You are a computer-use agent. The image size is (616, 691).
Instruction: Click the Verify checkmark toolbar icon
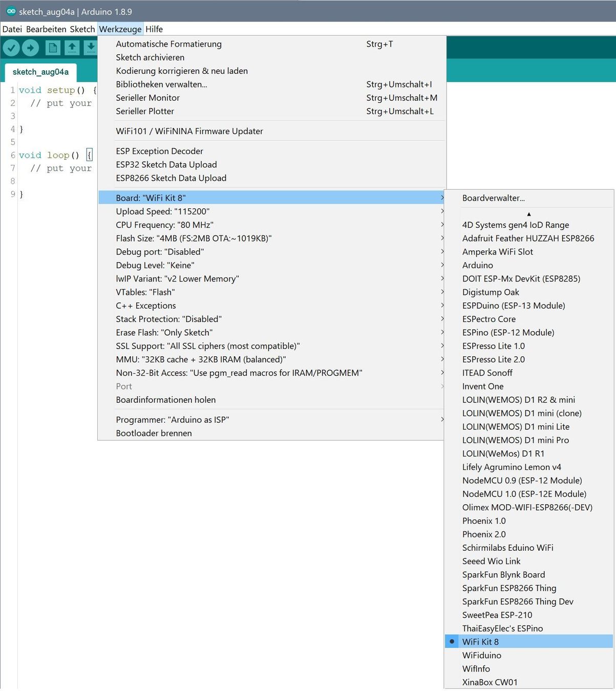coord(11,48)
